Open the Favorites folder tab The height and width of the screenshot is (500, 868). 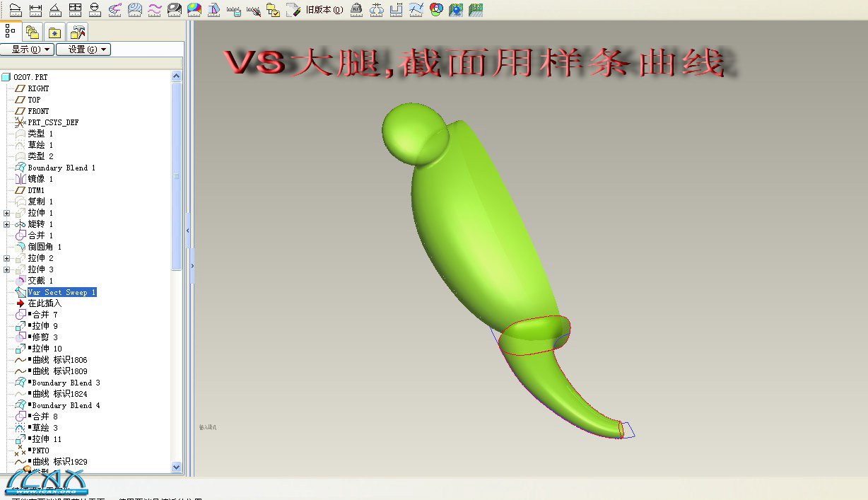coord(54,32)
